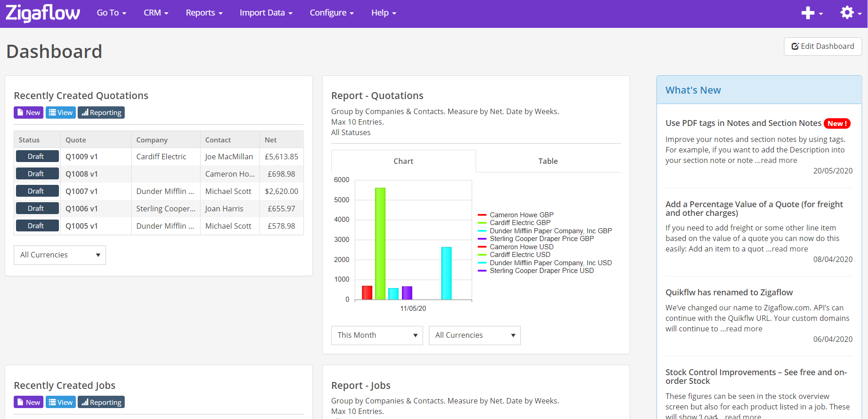
Task: Click contact Joan Harris
Action: tap(224, 209)
